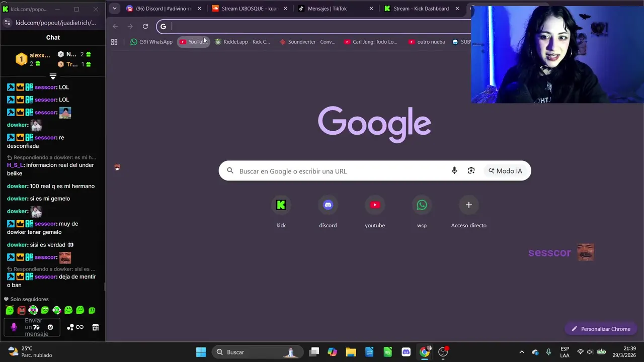Pick the red angry emote in quick emotes

21,310
